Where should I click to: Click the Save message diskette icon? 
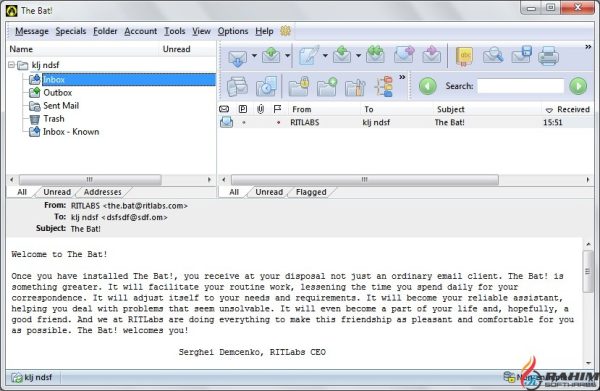click(x=522, y=55)
